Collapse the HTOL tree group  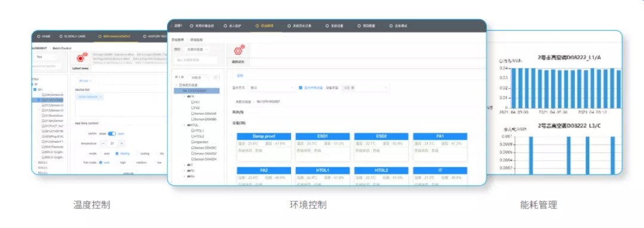tap(184, 124)
